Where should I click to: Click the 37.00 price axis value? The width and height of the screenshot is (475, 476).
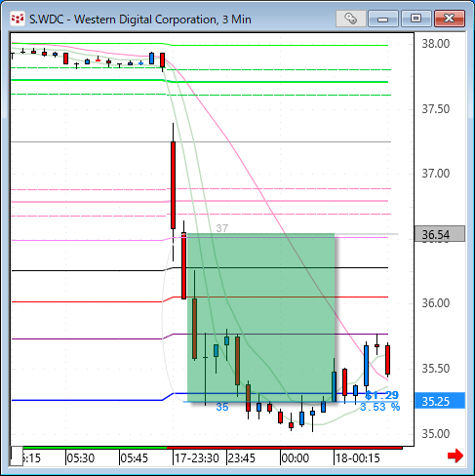[x=436, y=174]
